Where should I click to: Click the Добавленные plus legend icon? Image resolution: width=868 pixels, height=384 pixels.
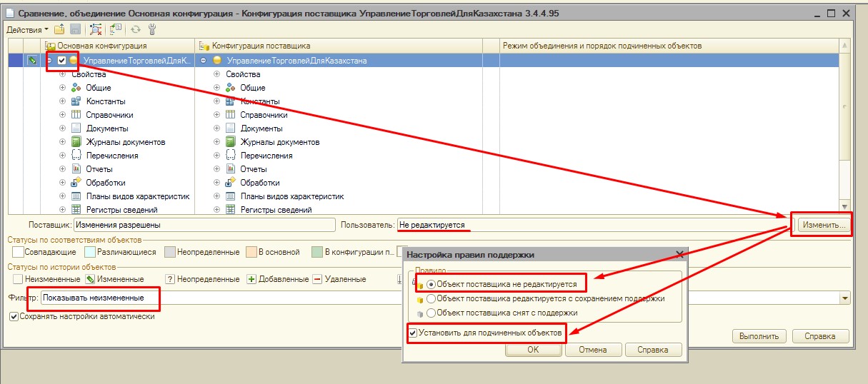click(251, 279)
